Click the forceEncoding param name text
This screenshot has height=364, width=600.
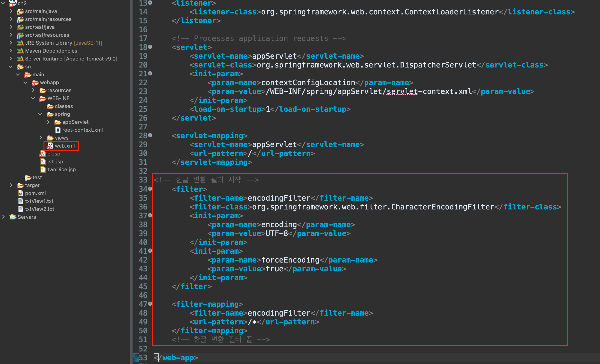point(290,260)
